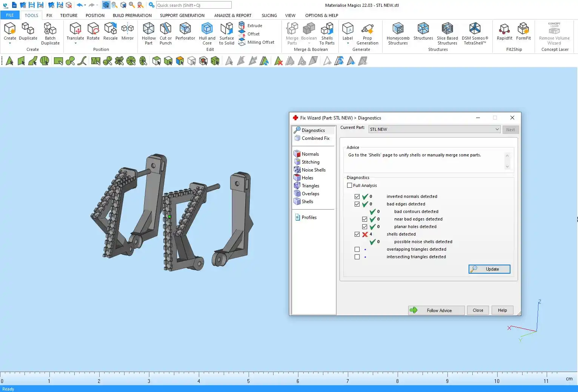Click the Quick search input field
578x392 pixels.
coord(194,5)
